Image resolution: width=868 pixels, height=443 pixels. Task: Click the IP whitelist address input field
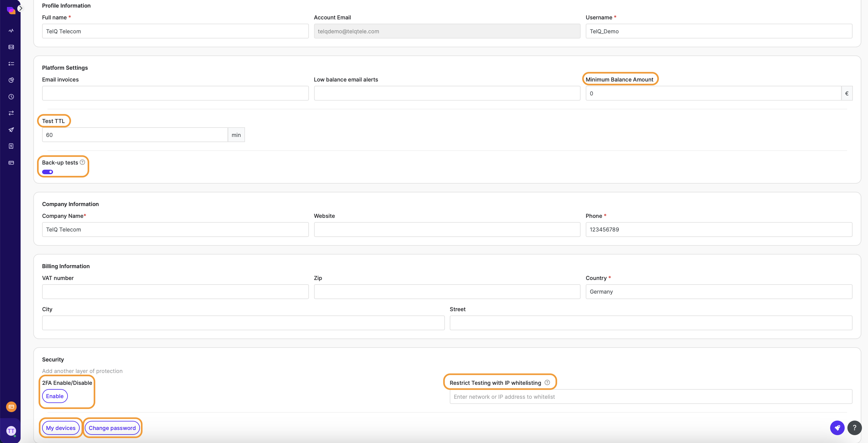(x=650, y=397)
